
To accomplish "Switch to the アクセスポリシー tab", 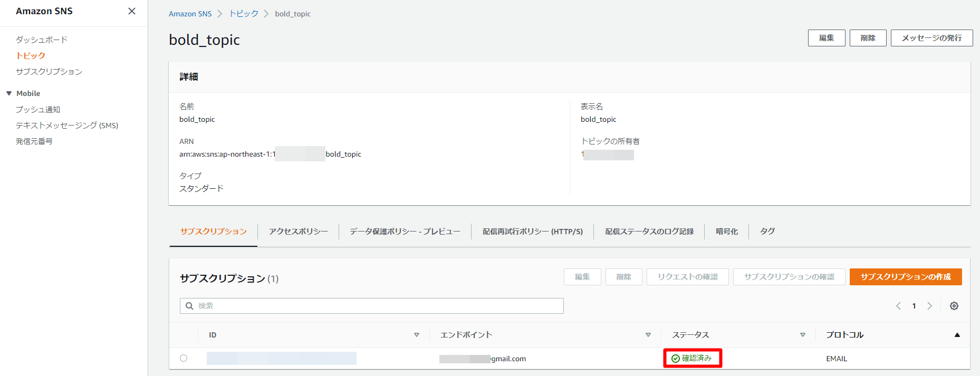I will point(299,232).
